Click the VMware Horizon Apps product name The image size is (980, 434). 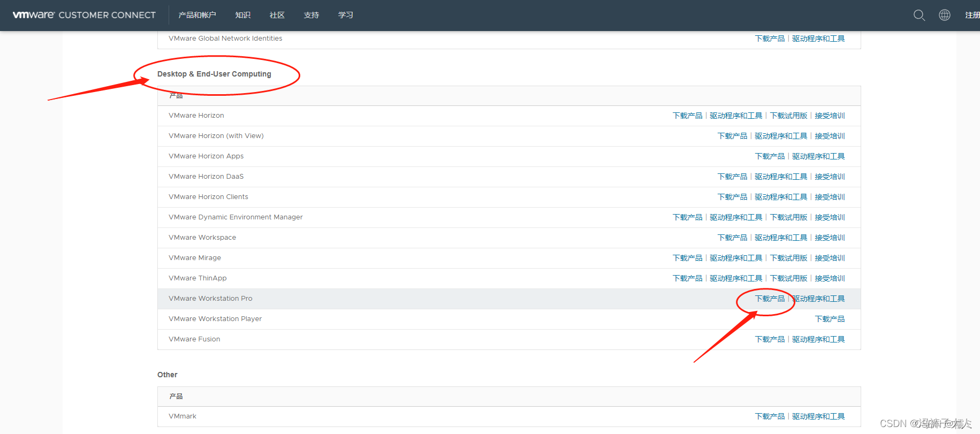tap(206, 156)
